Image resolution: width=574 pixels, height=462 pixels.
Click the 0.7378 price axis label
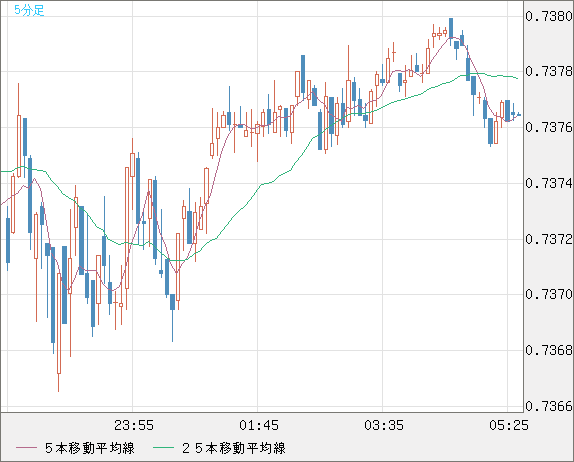[549, 71]
